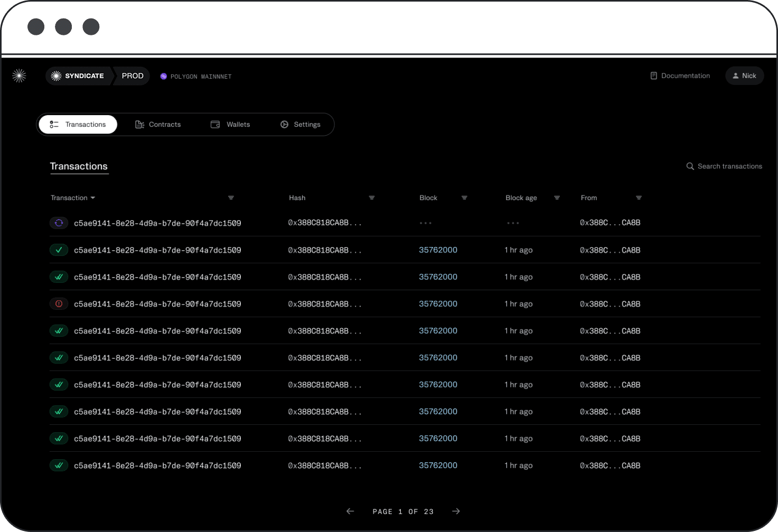Click the Documentation page icon

[654, 75]
